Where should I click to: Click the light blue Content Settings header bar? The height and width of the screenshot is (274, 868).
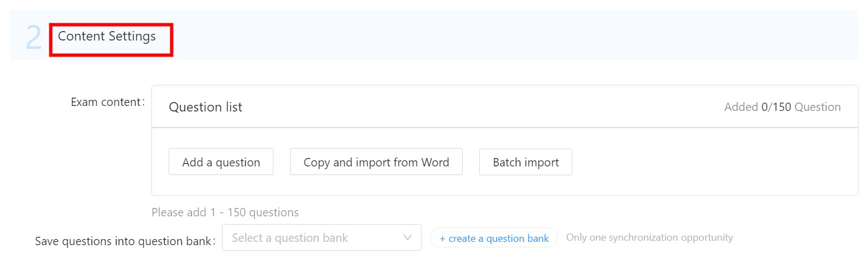coord(499,35)
